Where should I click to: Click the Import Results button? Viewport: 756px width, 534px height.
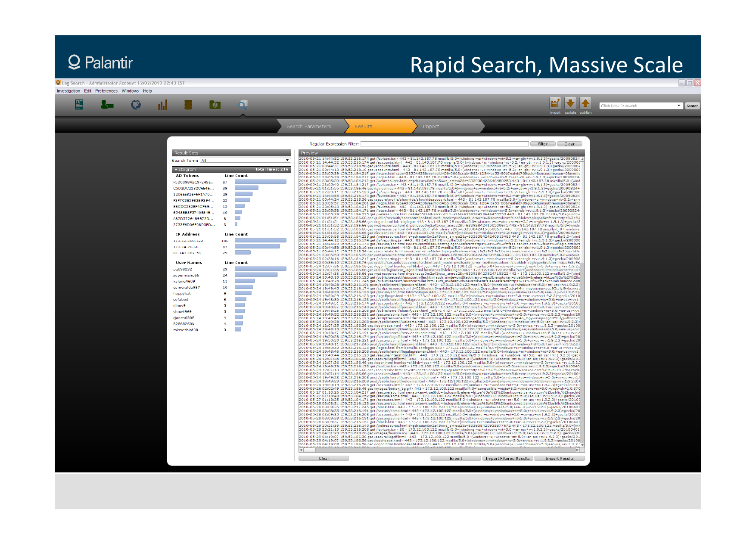(560, 458)
